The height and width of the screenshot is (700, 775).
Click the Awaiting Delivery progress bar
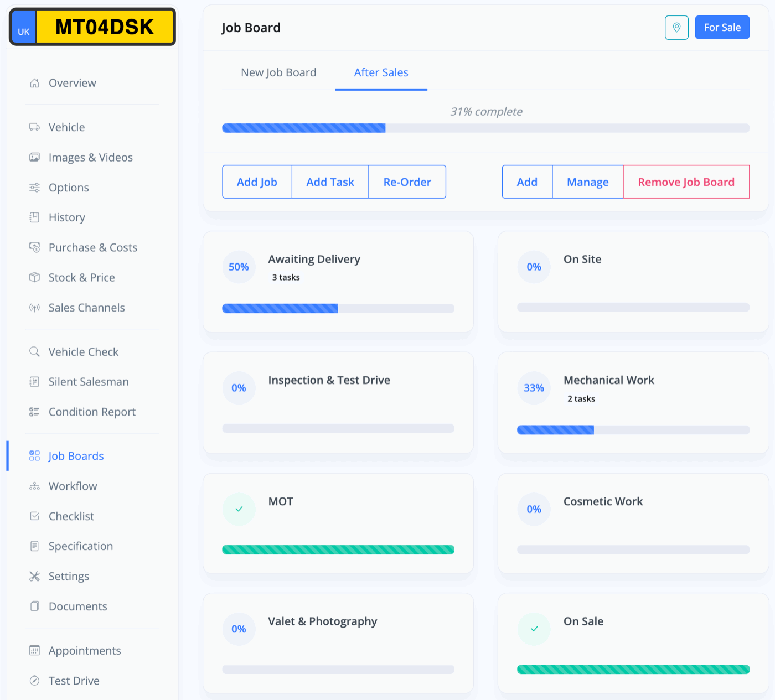(x=338, y=308)
